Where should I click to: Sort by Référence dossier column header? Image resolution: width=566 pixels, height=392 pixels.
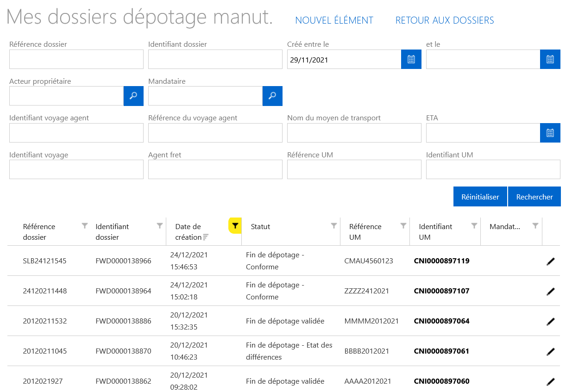[39, 232]
